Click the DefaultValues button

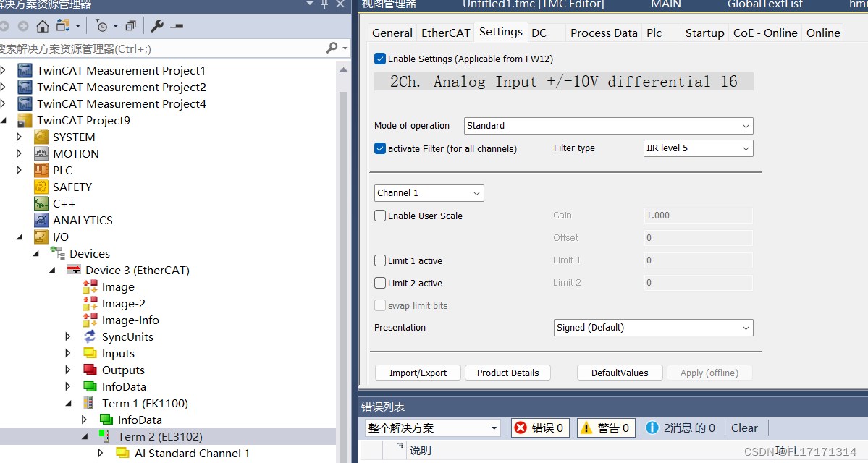coord(620,373)
